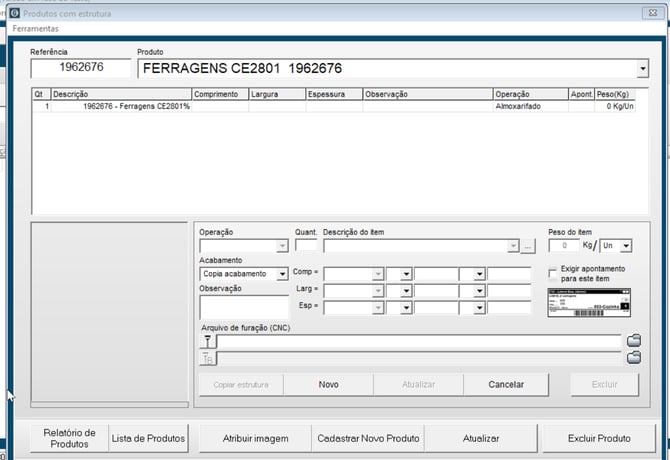Image resolution: width=670 pixels, height=460 pixels.
Task: Enable Exigir apontamento para este item
Action: [553, 273]
